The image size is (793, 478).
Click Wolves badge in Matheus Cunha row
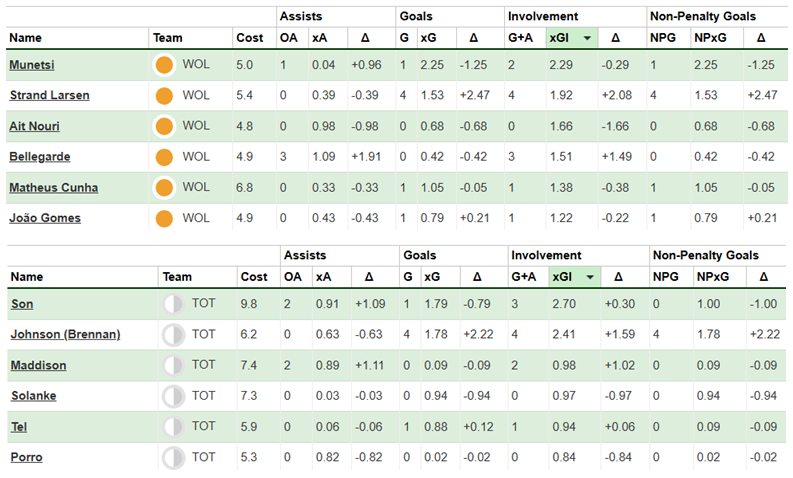coord(165,187)
